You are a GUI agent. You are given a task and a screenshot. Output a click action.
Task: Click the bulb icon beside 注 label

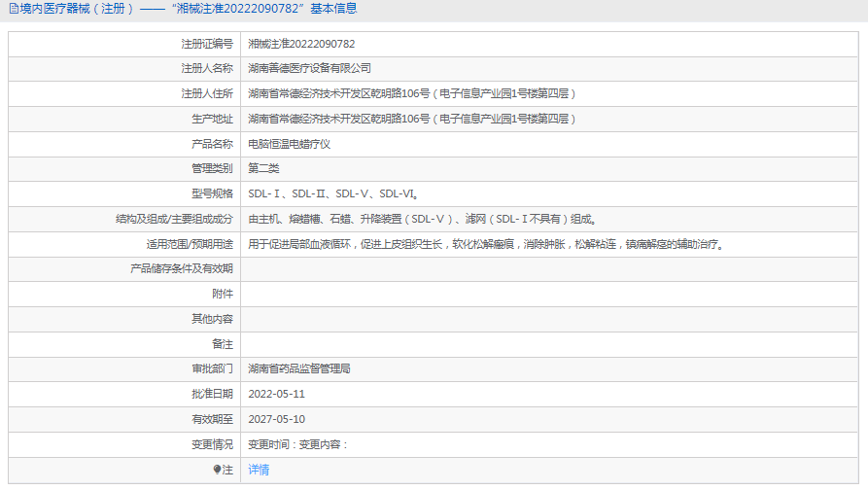(217, 470)
